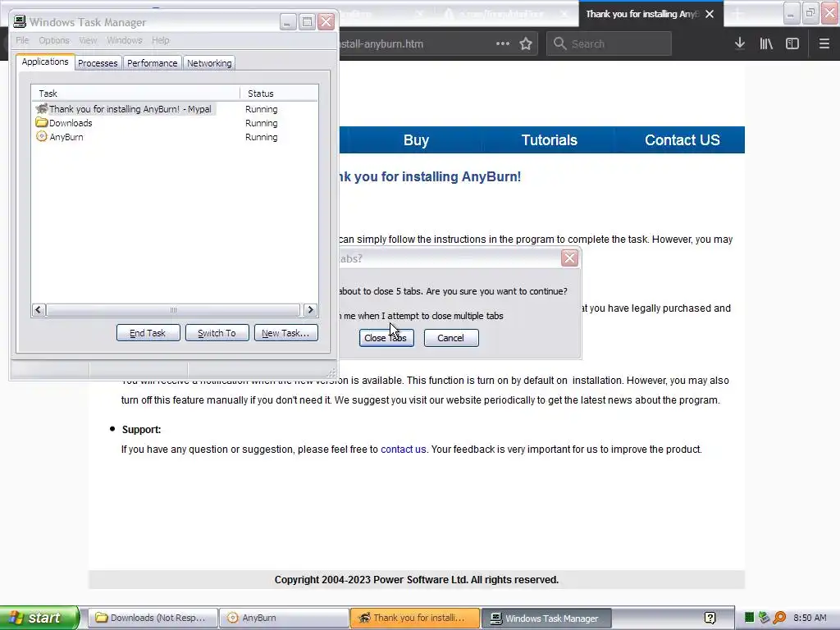
Task: Click the horizontal scrollbar thumb in task list
Action: 173,309
